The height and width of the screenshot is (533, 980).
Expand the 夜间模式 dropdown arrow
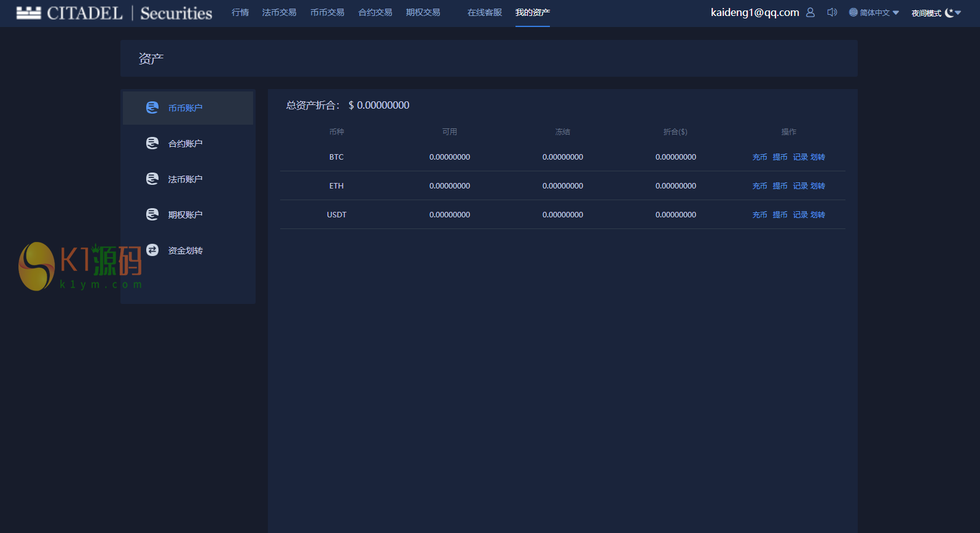pyautogui.click(x=958, y=13)
